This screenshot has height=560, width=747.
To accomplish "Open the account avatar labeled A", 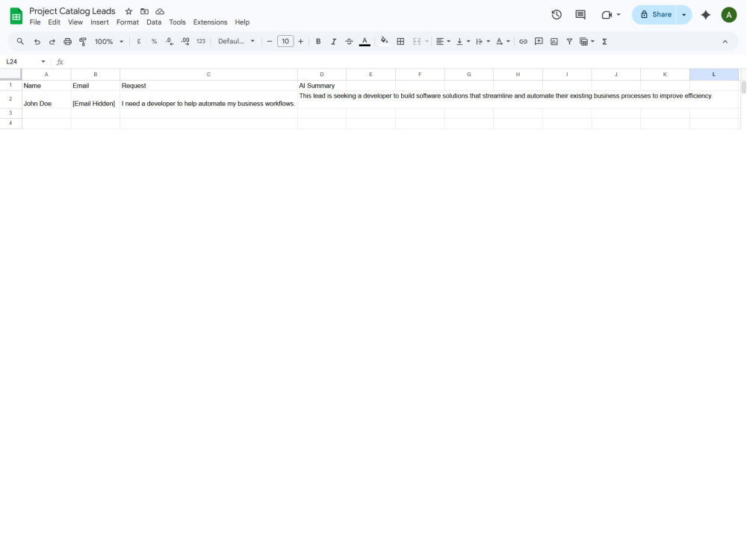I will click(x=729, y=15).
